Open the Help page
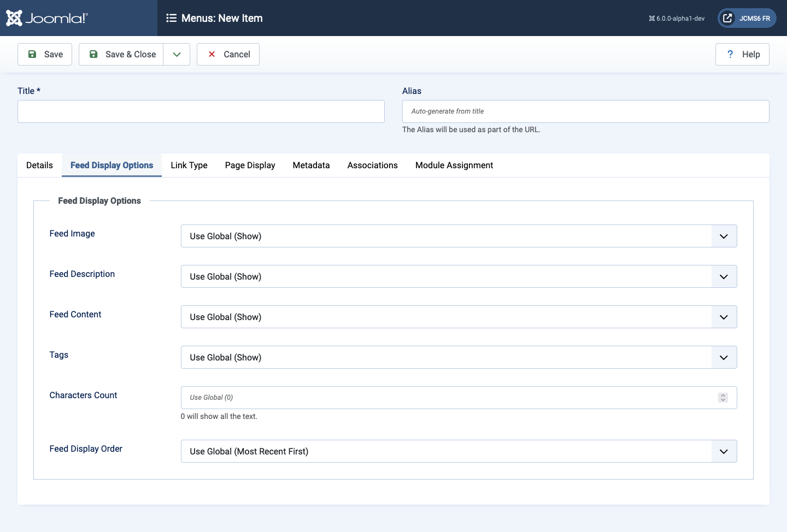The image size is (787, 532). coord(742,54)
